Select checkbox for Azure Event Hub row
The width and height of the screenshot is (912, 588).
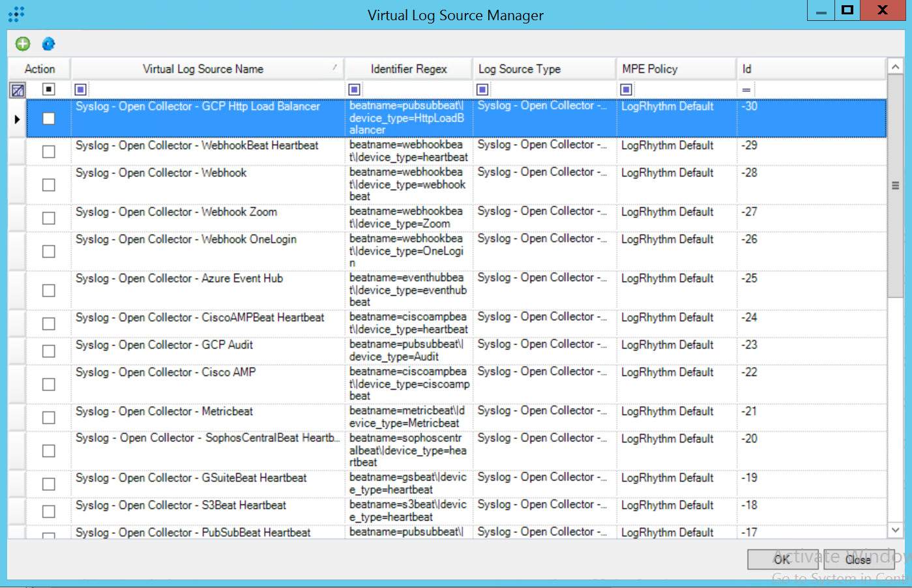pos(49,290)
